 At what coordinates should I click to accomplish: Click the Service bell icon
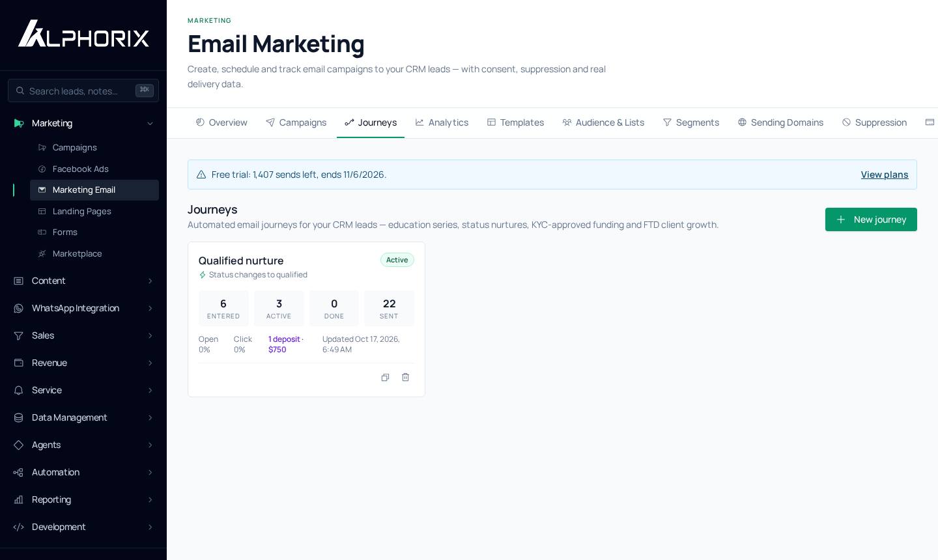pyautogui.click(x=19, y=390)
